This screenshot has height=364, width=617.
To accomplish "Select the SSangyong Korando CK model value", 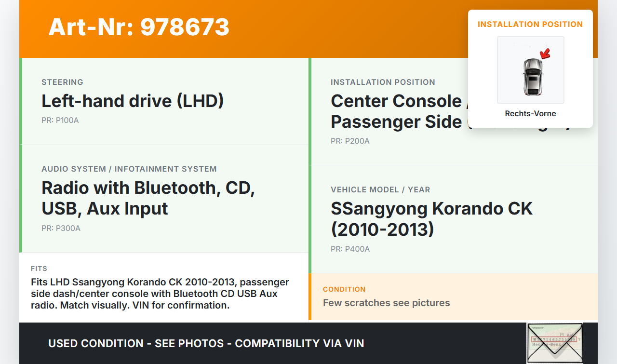I will [x=431, y=219].
